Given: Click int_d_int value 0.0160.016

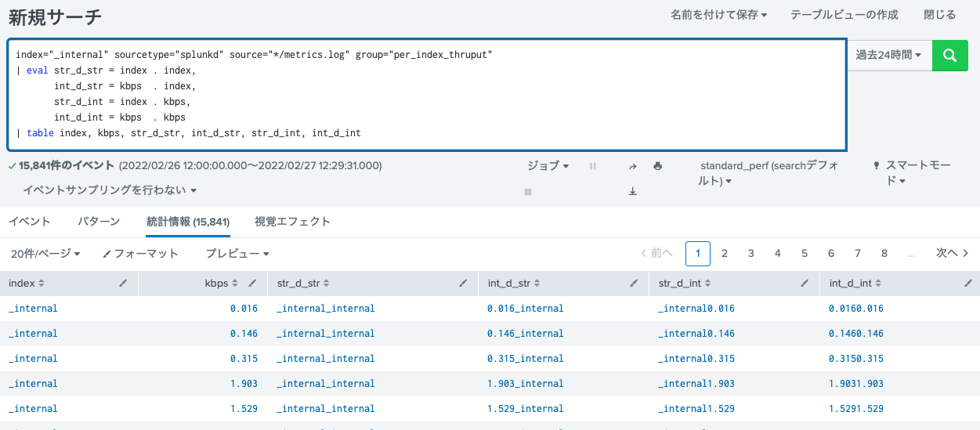Looking at the screenshot, I should (x=856, y=309).
